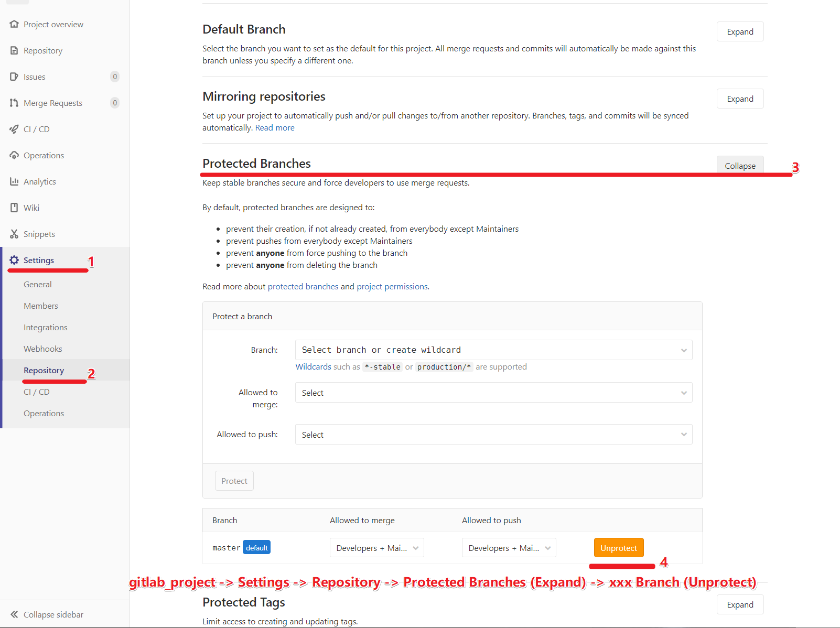Image resolution: width=840 pixels, height=628 pixels.
Task: Open Project overview from the sidebar
Action: coord(53,24)
